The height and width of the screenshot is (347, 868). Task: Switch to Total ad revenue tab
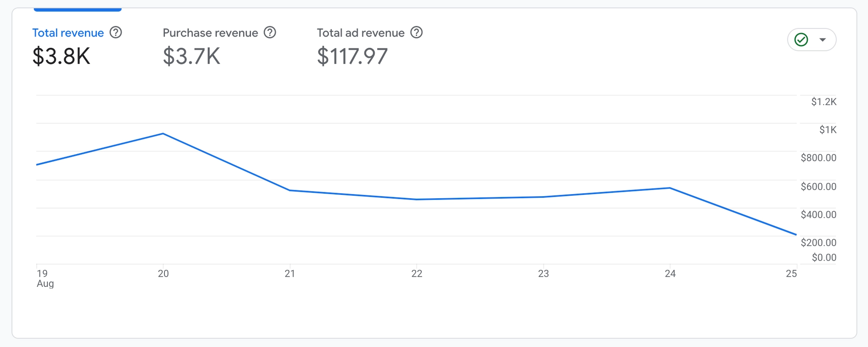point(361,33)
